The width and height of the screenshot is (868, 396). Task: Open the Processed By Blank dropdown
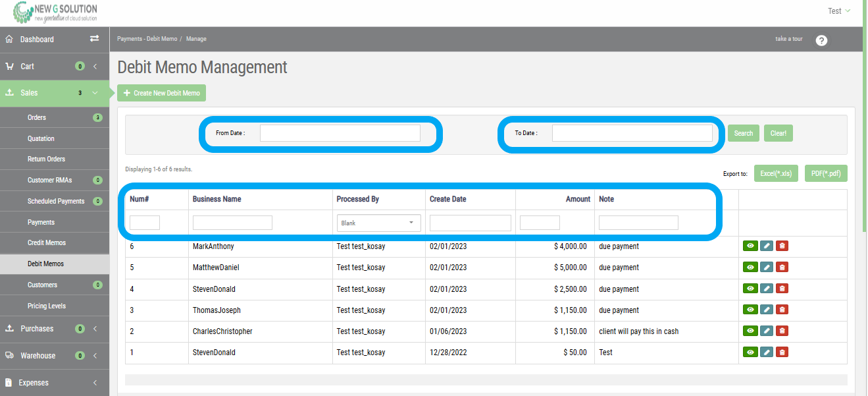click(x=378, y=223)
